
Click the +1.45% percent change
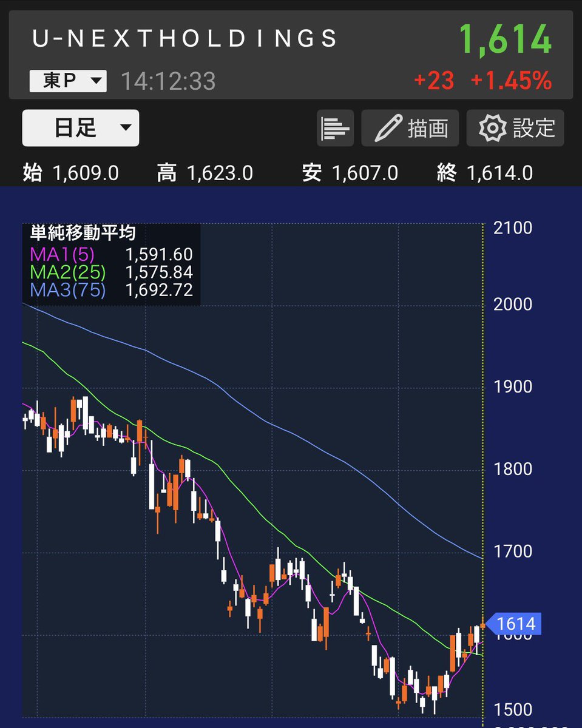[x=511, y=81]
